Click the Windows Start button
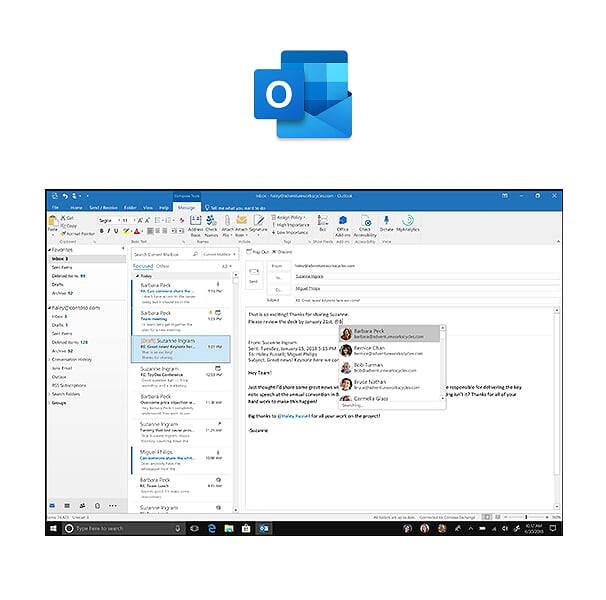Screen dimensions: 606x600 [54, 528]
